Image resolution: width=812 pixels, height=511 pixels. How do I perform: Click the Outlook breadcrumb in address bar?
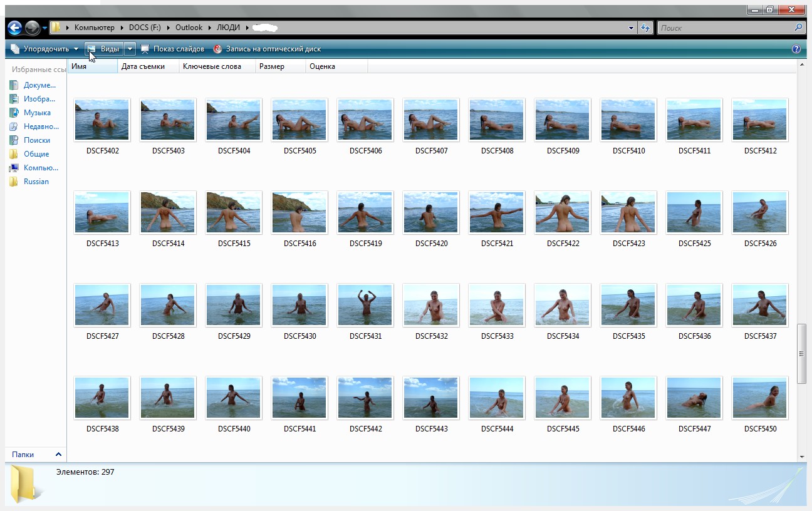coord(189,28)
